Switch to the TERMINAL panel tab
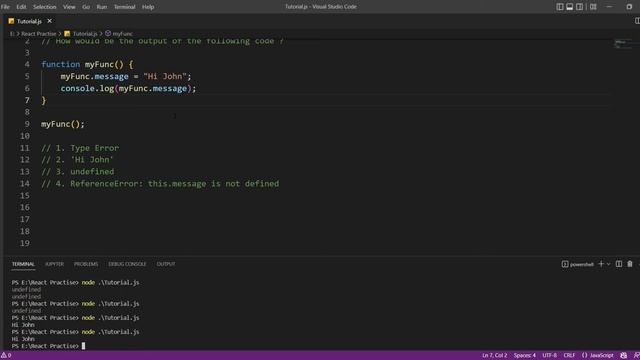The image size is (640, 360). tap(23, 264)
